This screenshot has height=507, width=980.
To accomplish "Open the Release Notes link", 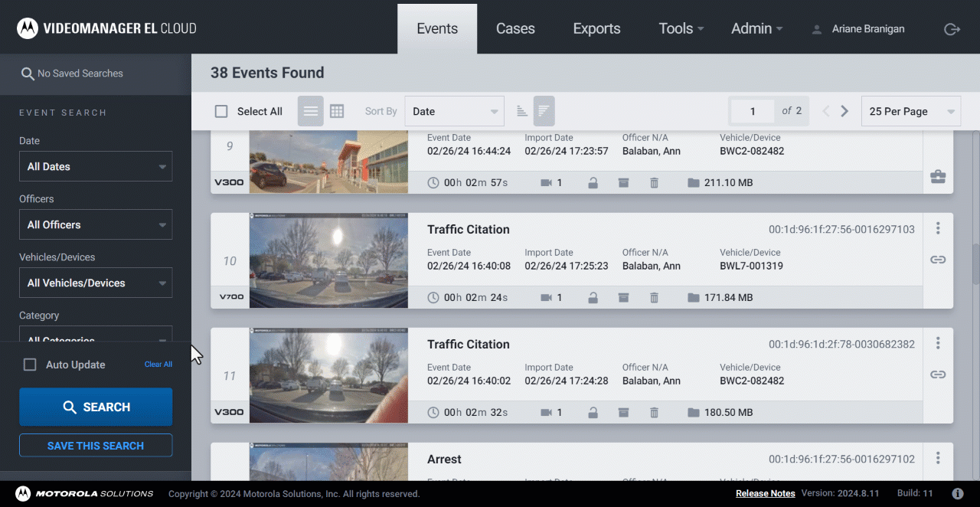I will click(765, 493).
